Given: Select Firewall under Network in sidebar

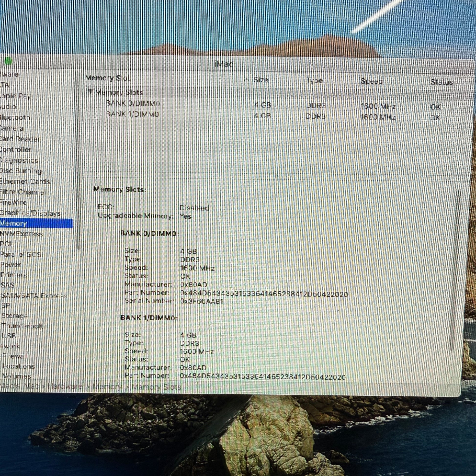Looking at the screenshot, I should [15, 356].
